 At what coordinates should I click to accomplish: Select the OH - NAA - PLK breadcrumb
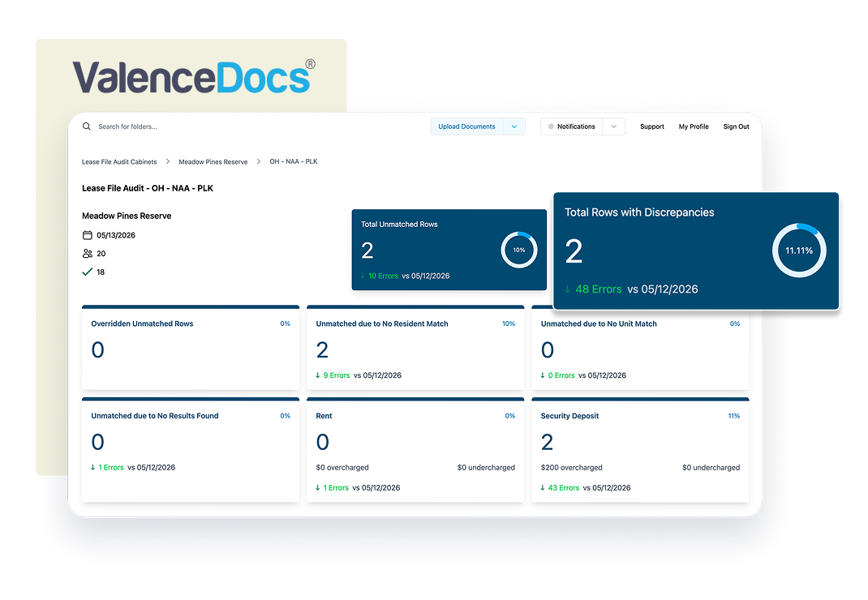click(294, 161)
